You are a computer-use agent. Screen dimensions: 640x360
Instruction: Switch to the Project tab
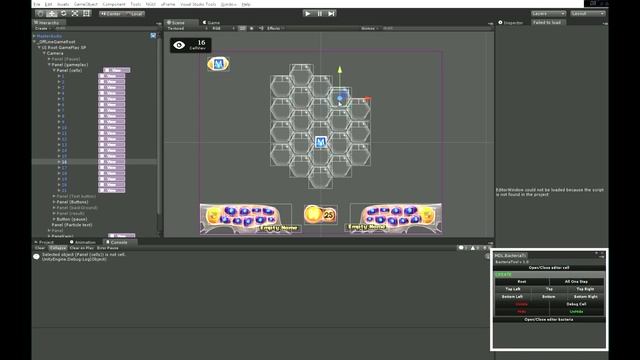click(x=44, y=242)
